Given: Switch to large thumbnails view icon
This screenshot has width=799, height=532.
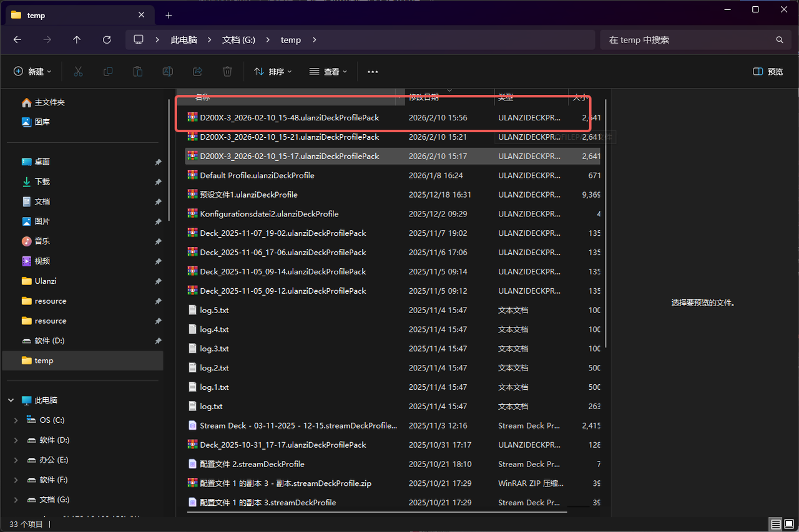Looking at the screenshot, I should coord(788,524).
